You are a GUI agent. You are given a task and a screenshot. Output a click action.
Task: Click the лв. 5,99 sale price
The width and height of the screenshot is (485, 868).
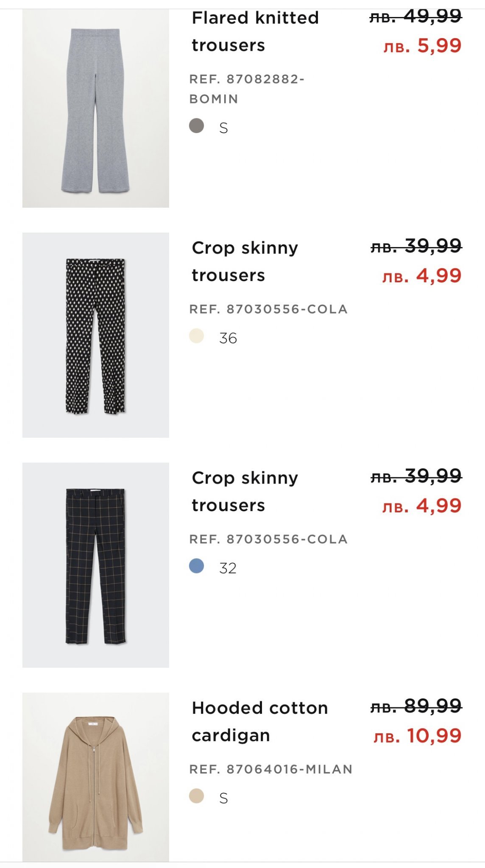[x=422, y=46]
